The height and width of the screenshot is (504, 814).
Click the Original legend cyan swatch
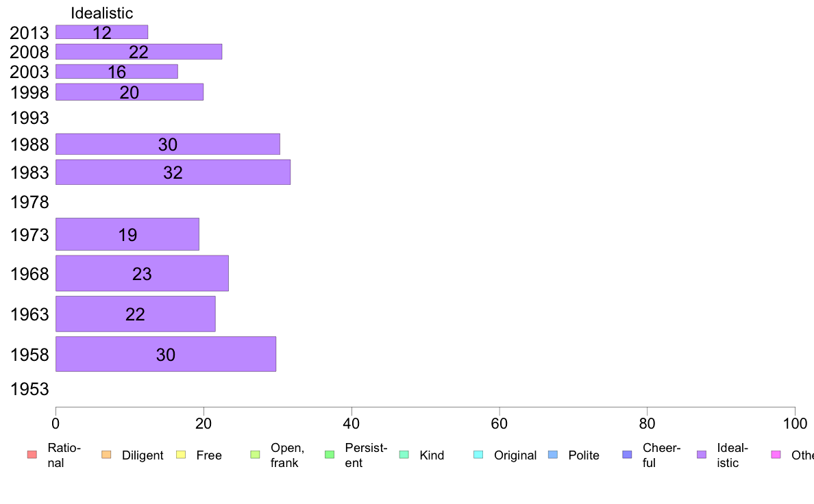coord(479,455)
